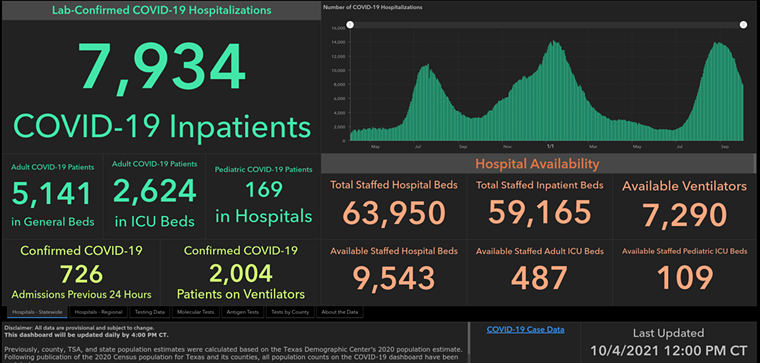Screen dimensions: 760x363
Task: Open the Tests by County tab
Action: (x=290, y=312)
